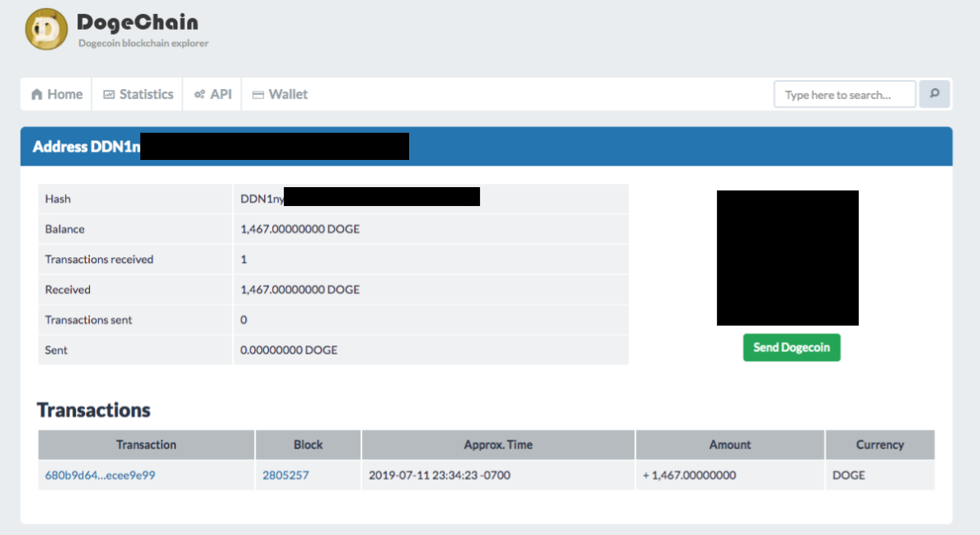
Task: Click the Sent value 0.00000000 DOGE
Action: pos(289,350)
